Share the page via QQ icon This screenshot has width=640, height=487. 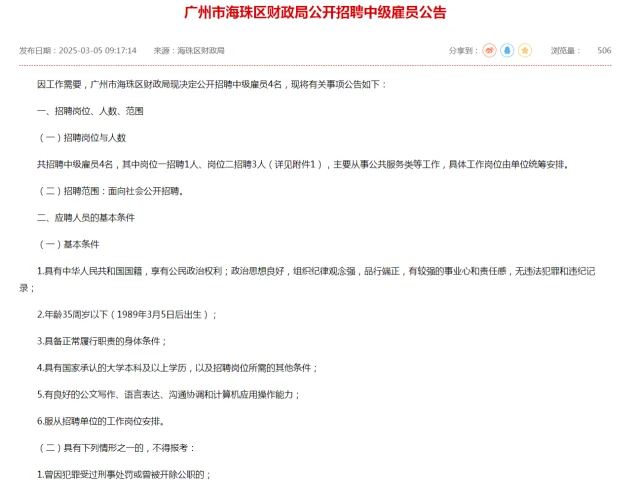coord(507,51)
